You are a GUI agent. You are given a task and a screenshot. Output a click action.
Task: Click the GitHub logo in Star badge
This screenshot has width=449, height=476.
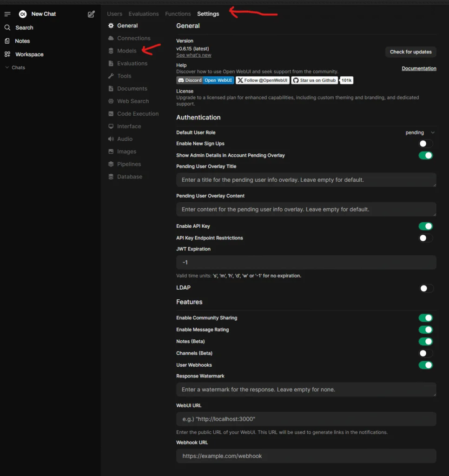(x=296, y=80)
